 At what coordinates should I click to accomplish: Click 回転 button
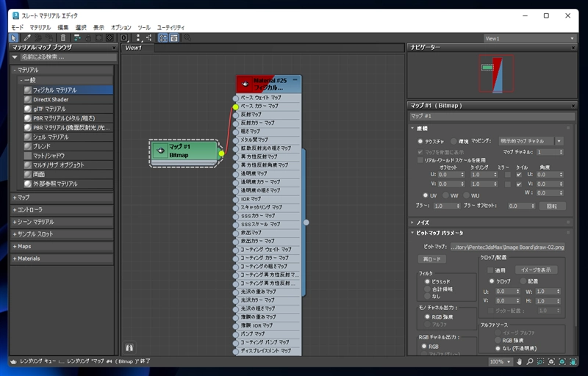click(552, 206)
